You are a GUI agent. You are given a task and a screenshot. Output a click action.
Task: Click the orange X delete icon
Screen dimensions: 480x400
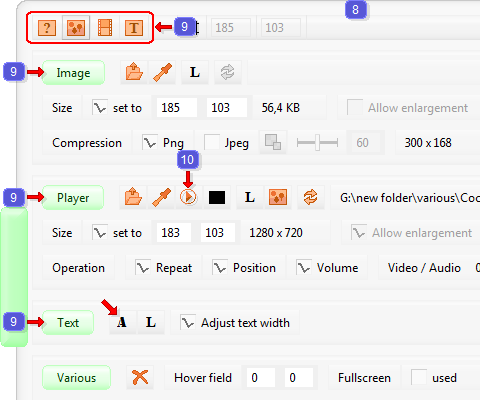coord(140,377)
